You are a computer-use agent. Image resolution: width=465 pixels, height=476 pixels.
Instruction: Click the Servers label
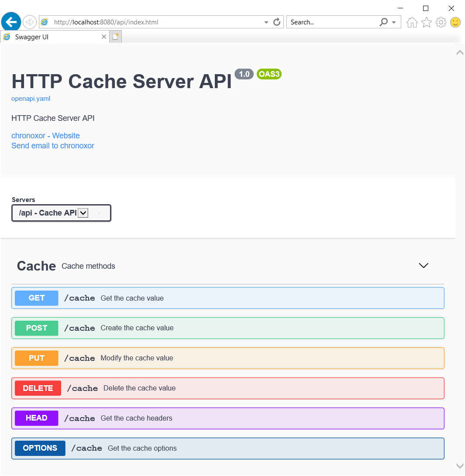24,200
